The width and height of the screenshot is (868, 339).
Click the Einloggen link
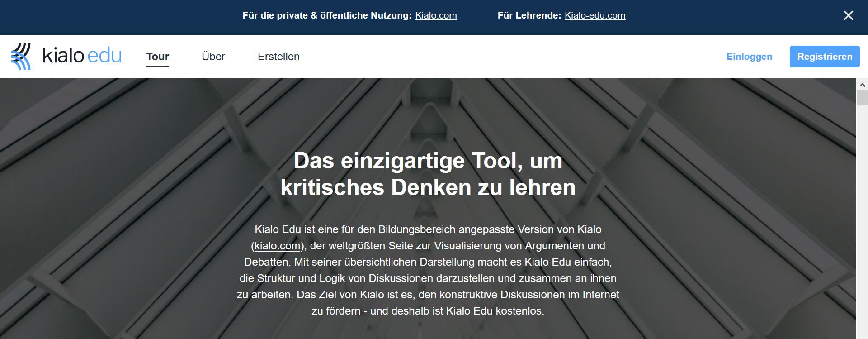[749, 57]
